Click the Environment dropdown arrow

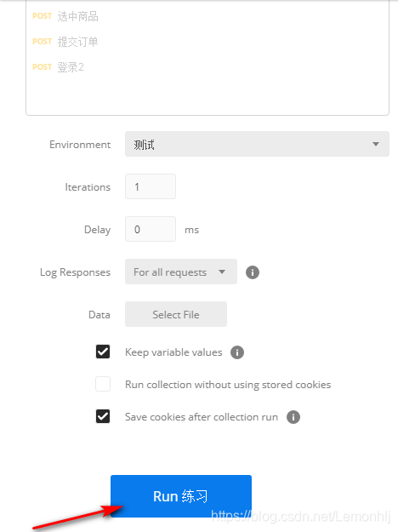tap(376, 144)
